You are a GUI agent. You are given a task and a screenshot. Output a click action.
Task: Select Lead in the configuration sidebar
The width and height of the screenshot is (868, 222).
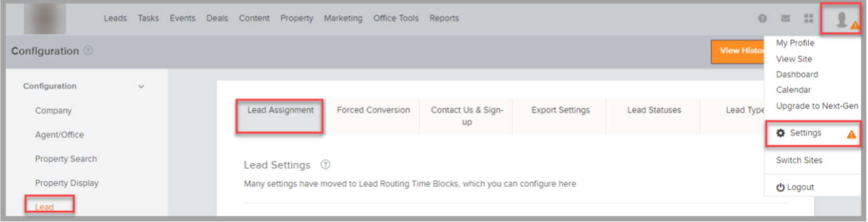pyautogui.click(x=44, y=207)
